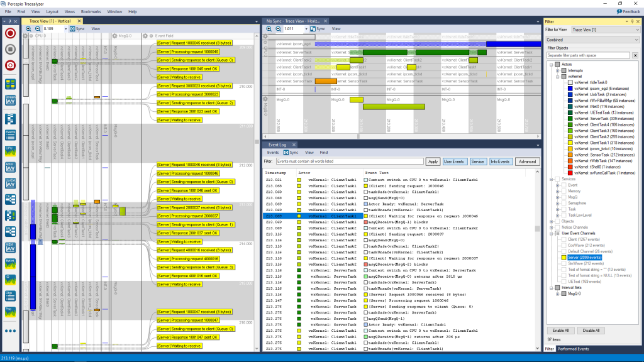Open the UsrEvt signal plot icon
Screen dimensions: 644x362
(x=10, y=183)
